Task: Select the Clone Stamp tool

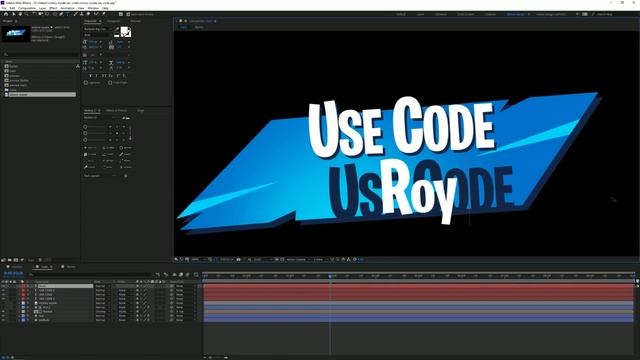Action: (x=82, y=14)
